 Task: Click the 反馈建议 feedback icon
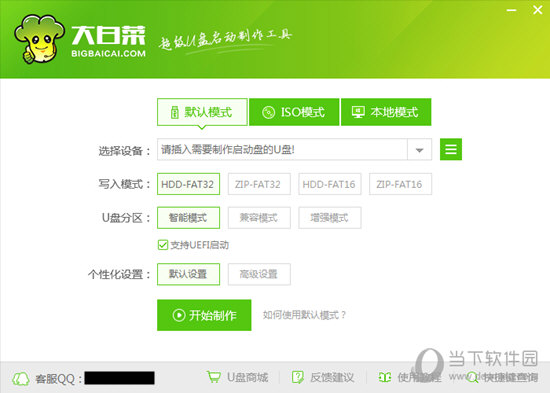pyautogui.click(x=298, y=377)
